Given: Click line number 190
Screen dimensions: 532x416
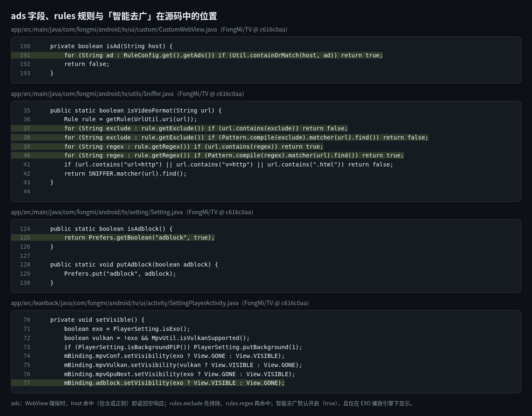Looking at the screenshot, I should click(x=25, y=46).
